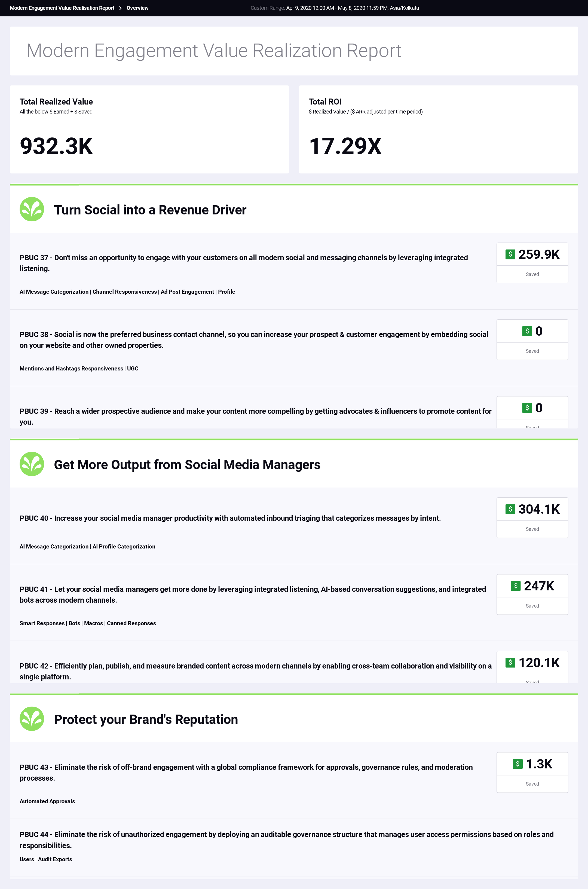
Task: Click the Turn Social into a Revenue Driver heading
Action: [150, 210]
